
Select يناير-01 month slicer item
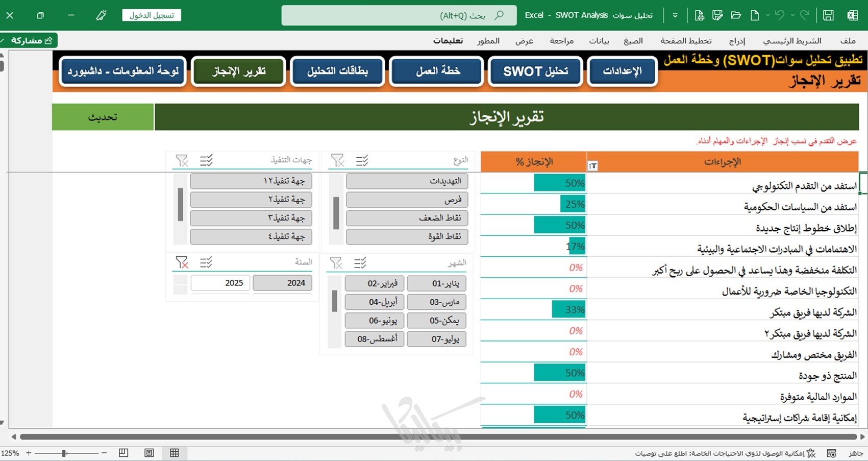437,283
